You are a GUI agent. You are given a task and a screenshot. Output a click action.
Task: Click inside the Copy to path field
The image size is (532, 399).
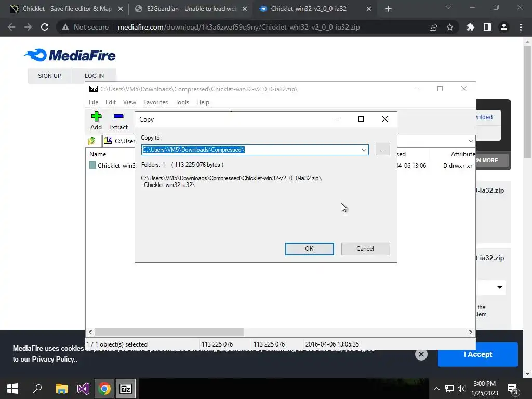(x=251, y=150)
